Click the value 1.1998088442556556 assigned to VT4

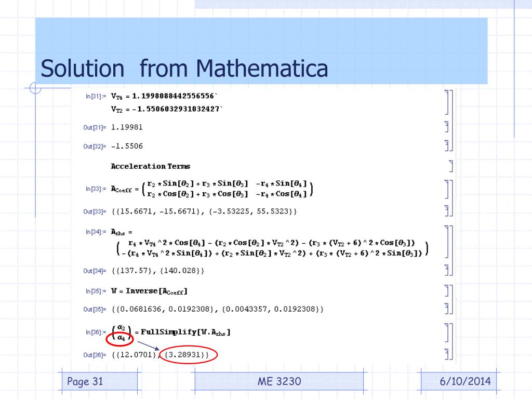click(175, 96)
